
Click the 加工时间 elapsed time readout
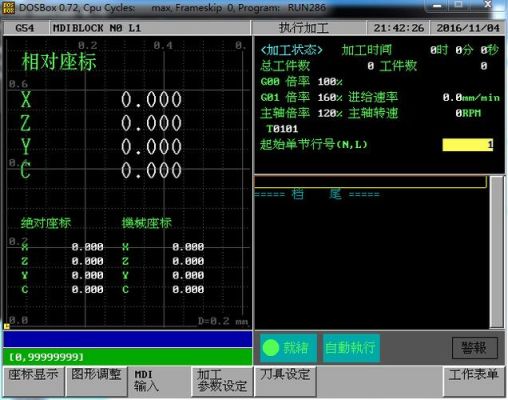[464, 50]
